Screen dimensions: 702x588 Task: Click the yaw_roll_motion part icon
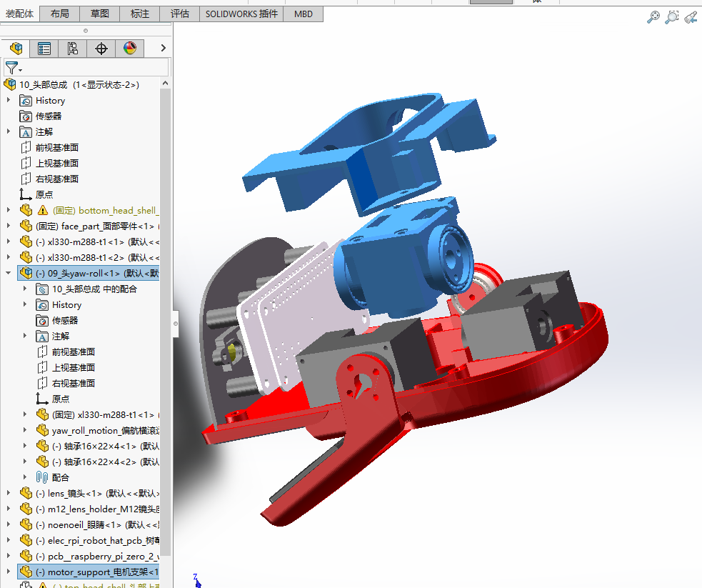pos(43,430)
